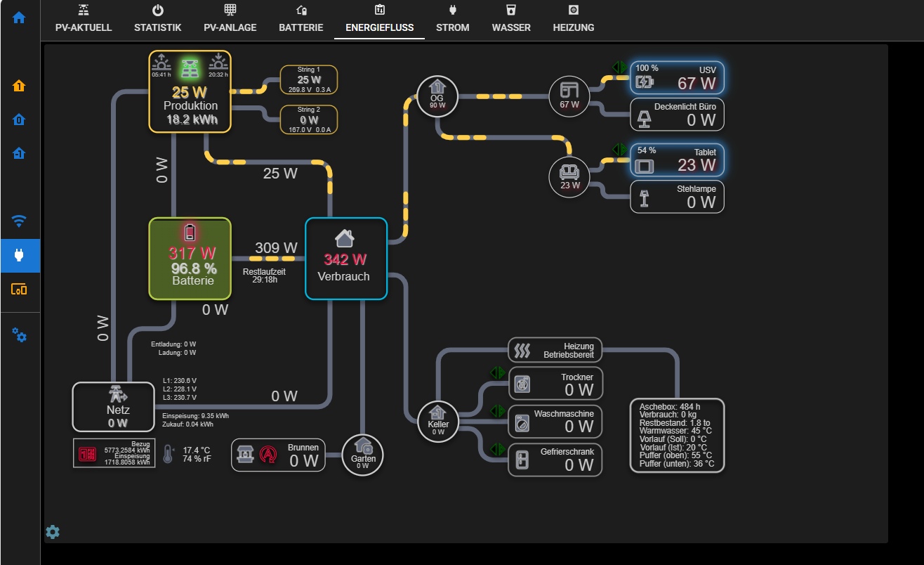Click the Heizung Betriebsbereit box
924x565 pixels.
(555, 350)
